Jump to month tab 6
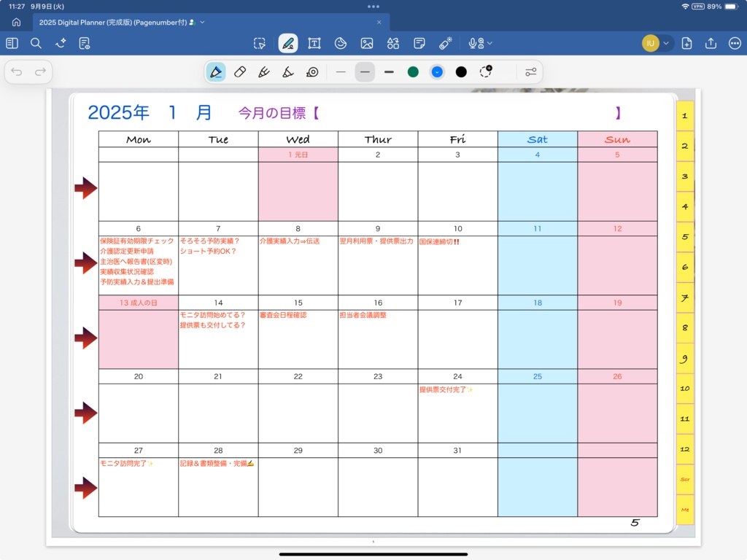The width and height of the screenshot is (747, 560). click(685, 267)
